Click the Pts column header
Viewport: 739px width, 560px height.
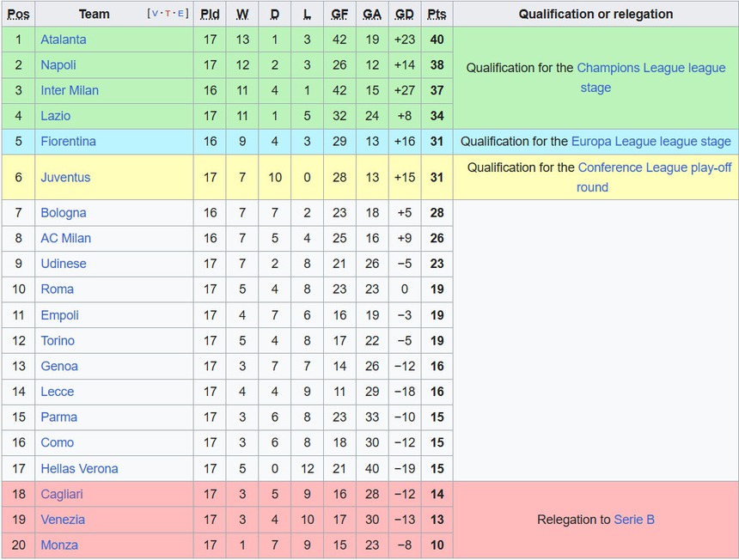(437, 14)
